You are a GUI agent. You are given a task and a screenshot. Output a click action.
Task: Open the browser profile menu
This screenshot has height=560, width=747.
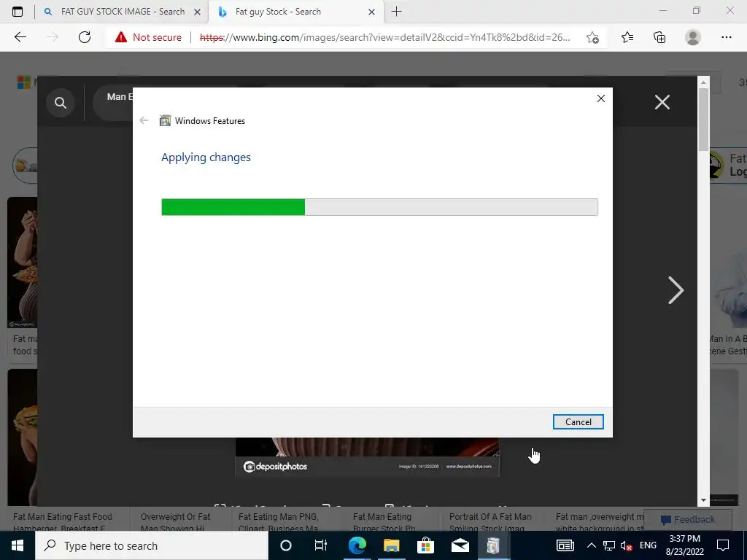tap(693, 37)
